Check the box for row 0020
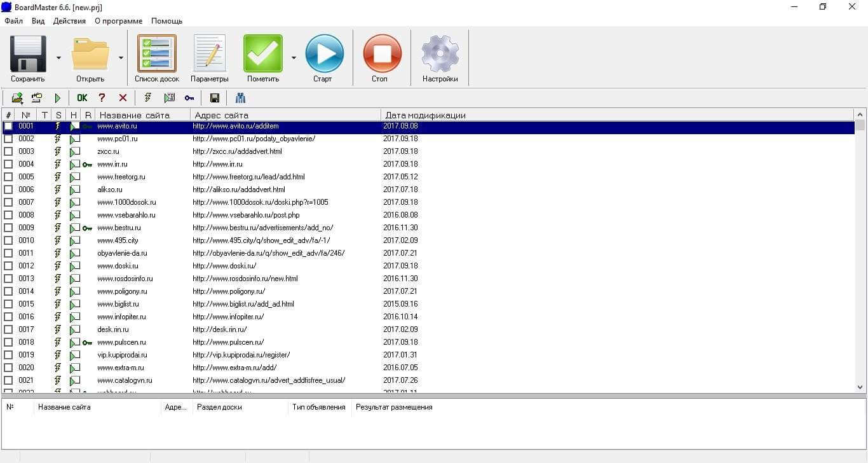The height and width of the screenshot is (463, 868). click(x=8, y=368)
